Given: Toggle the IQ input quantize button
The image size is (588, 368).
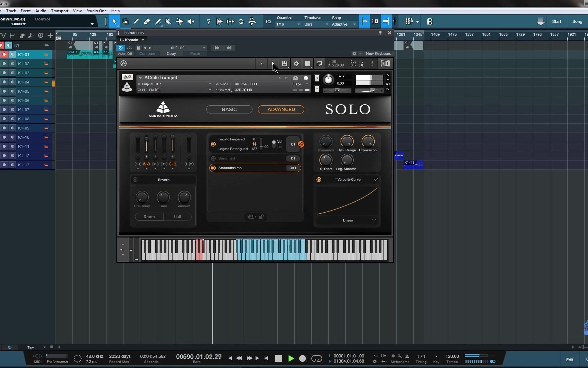Looking at the screenshot, I should [268, 21].
